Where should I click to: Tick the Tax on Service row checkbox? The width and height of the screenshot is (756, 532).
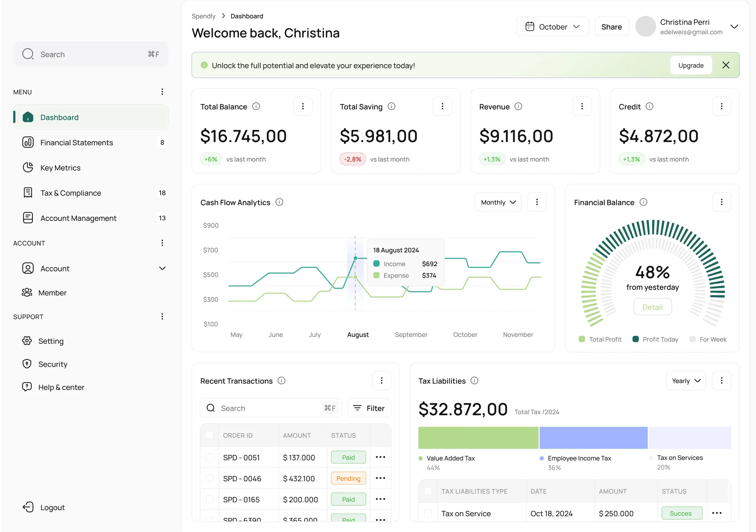coord(428,513)
